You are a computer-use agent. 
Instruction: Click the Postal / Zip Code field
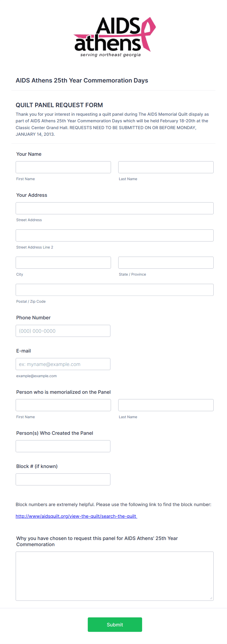(x=114, y=290)
